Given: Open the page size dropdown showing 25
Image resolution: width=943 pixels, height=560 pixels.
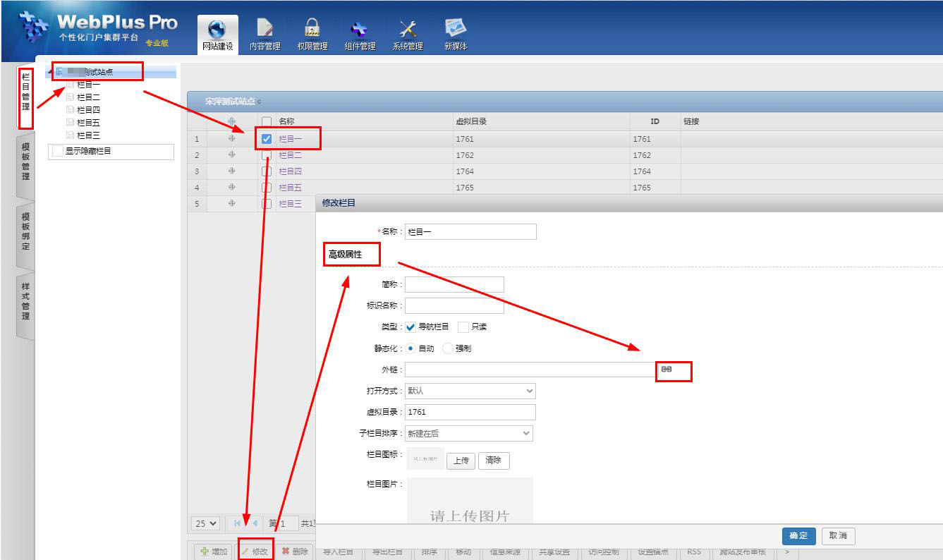Looking at the screenshot, I should (206, 523).
